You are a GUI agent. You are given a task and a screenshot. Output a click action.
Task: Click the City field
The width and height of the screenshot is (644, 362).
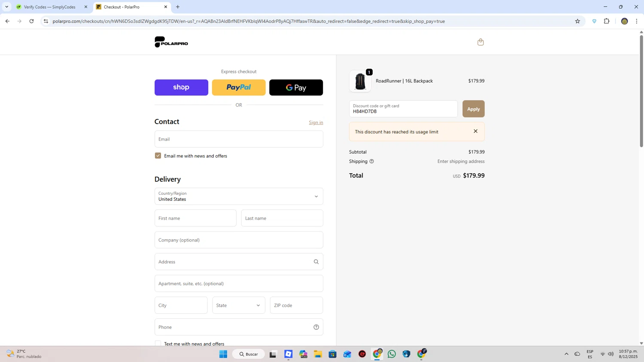click(181, 305)
